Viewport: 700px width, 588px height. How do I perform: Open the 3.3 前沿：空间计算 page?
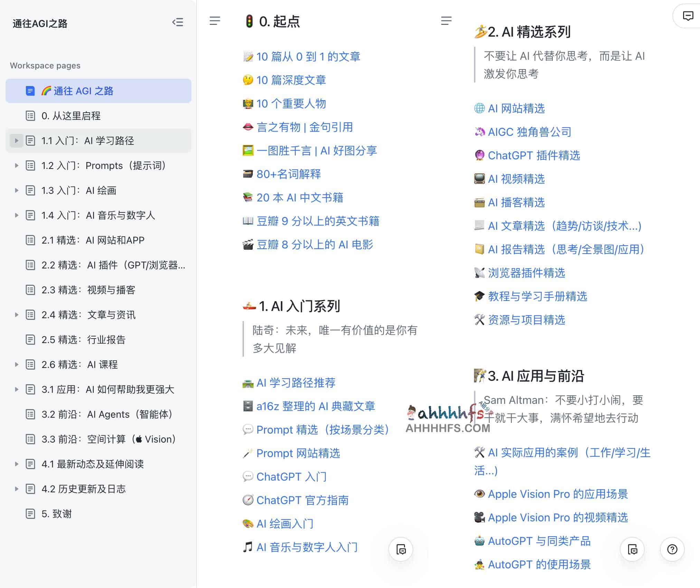[x=104, y=439]
